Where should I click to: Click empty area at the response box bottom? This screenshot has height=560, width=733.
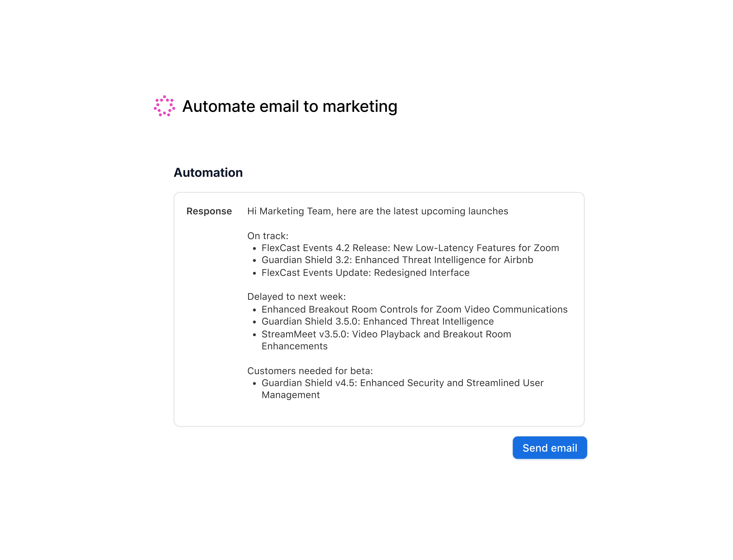click(379, 413)
